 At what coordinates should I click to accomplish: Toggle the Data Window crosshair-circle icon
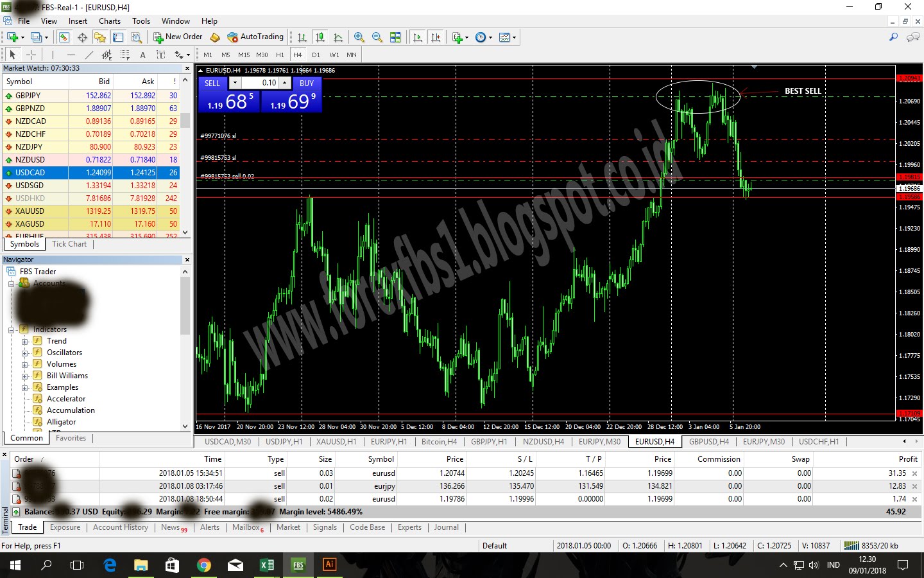82,37
